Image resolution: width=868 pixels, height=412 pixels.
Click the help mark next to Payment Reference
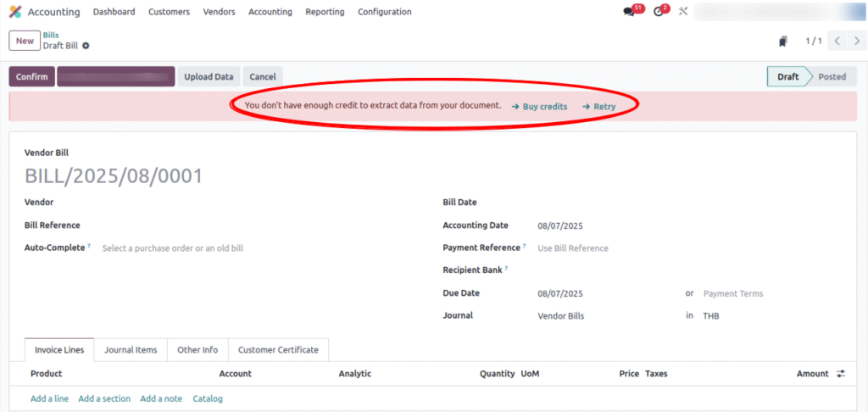[x=524, y=245]
